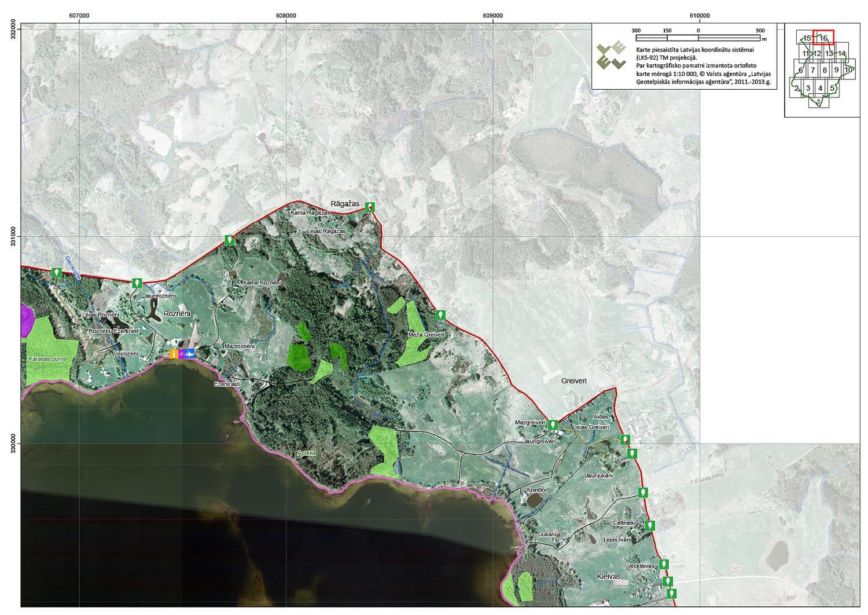Click the purple icon between info and boat
Screen dimensions: 868x615
(182, 353)
